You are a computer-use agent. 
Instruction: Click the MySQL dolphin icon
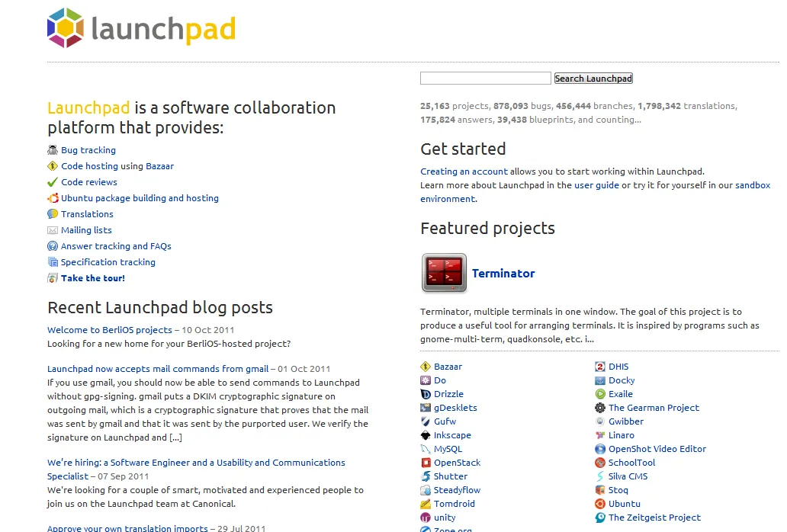tap(426, 448)
